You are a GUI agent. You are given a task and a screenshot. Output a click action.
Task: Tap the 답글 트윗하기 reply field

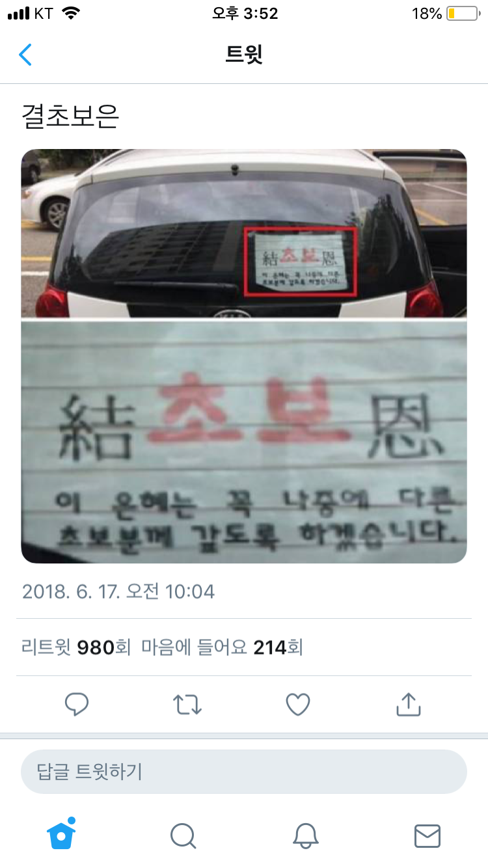coord(244,772)
